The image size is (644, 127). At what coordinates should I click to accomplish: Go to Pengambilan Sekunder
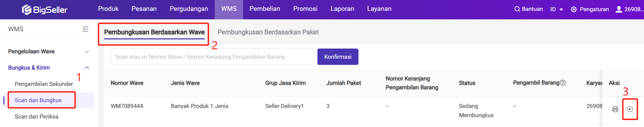pyautogui.click(x=44, y=84)
